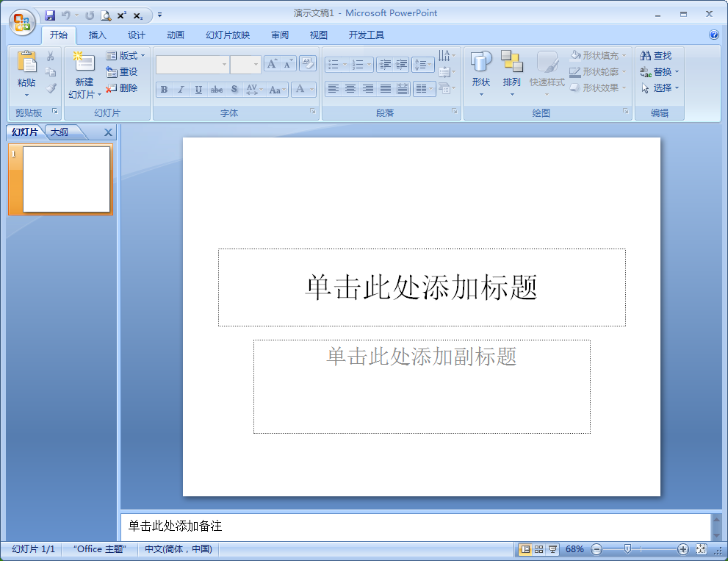The image size is (728, 561).
Task: Start Slide Show view from status bar
Action: [x=552, y=549]
